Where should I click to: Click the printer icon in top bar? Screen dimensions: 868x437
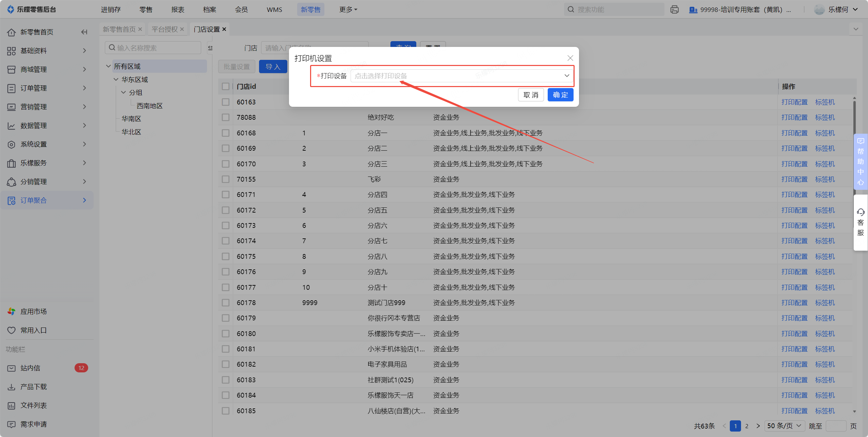(x=674, y=10)
